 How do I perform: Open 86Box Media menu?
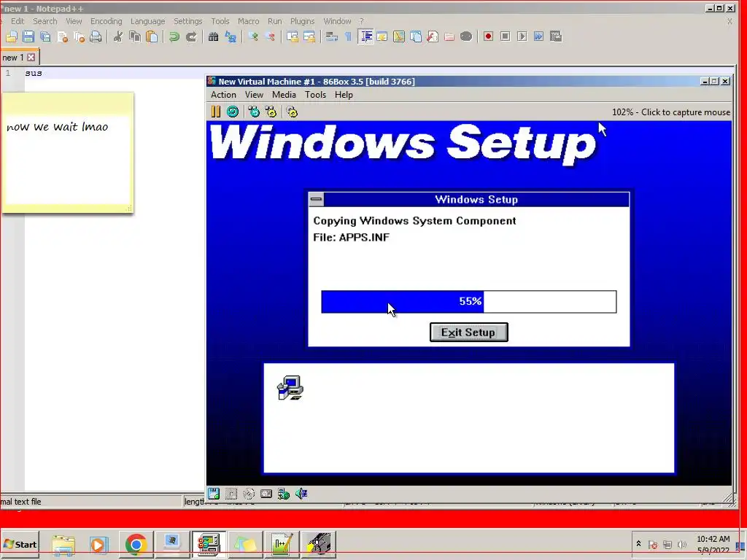284,95
